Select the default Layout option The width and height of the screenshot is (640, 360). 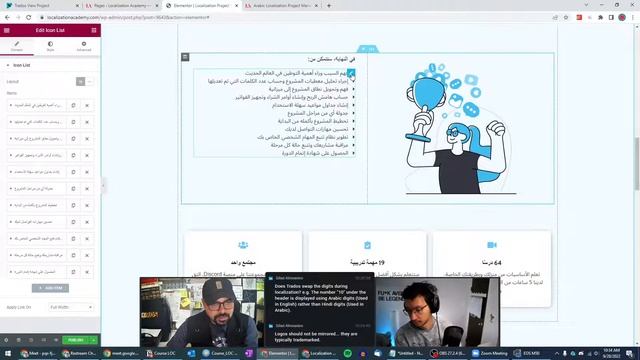80,82
